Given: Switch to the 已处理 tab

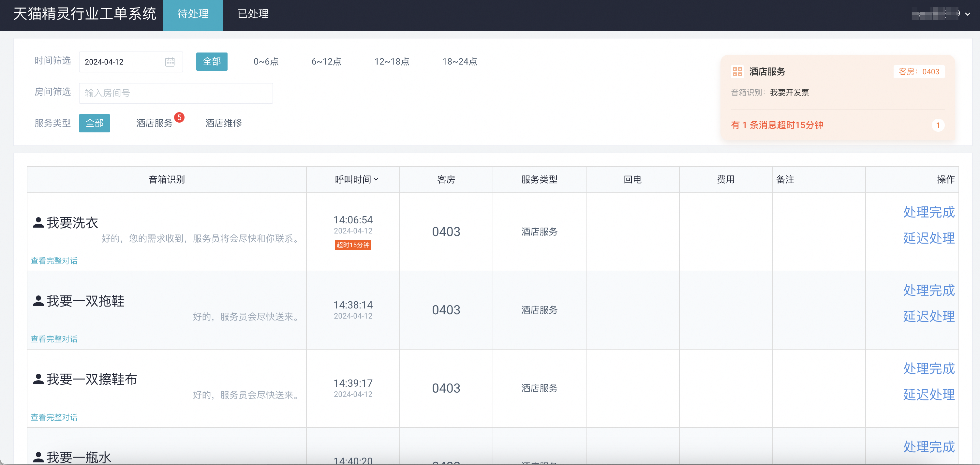Looking at the screenshot, I should [253, 14].
